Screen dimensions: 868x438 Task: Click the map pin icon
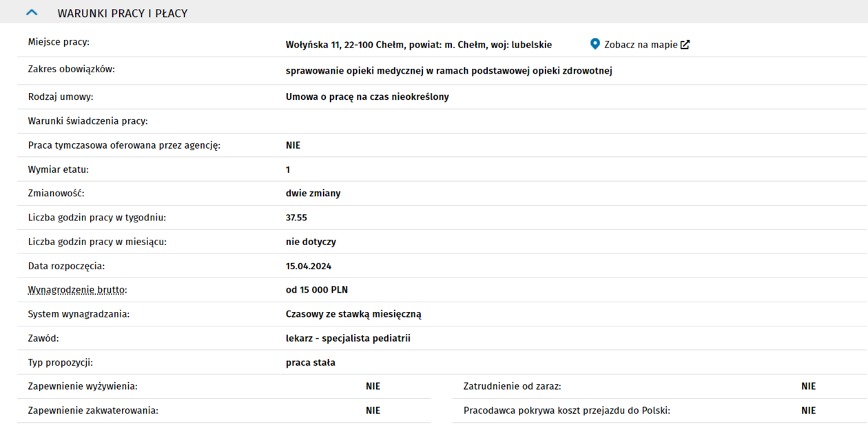point(595,44)
